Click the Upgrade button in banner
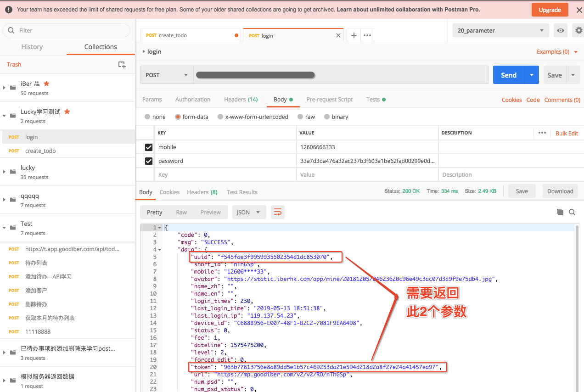Image resolution: width=584 pixels, height=392 pixels. click(550, 10)
